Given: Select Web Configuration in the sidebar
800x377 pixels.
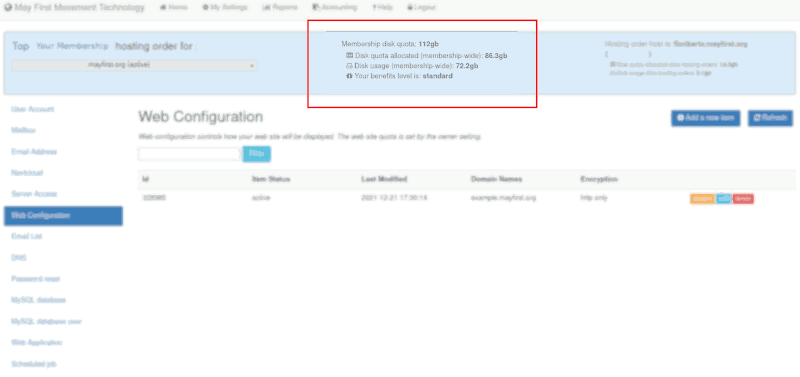Looking at the screenshot, I should [63, 215].
